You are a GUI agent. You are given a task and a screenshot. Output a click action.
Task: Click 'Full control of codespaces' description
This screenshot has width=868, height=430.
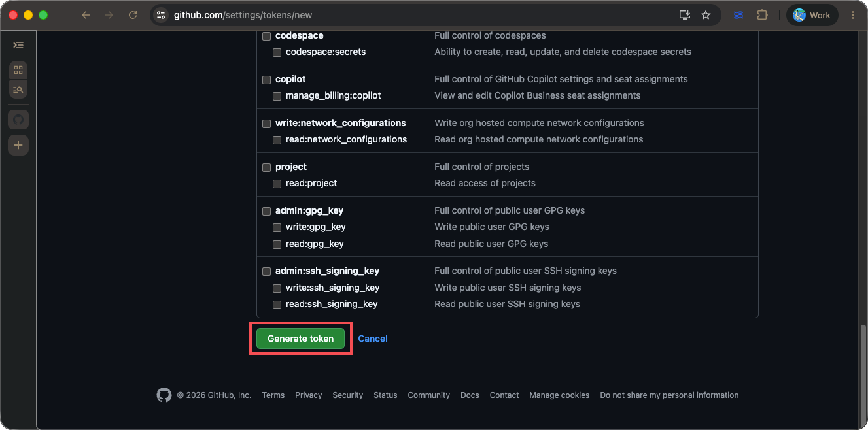point(490,36)
